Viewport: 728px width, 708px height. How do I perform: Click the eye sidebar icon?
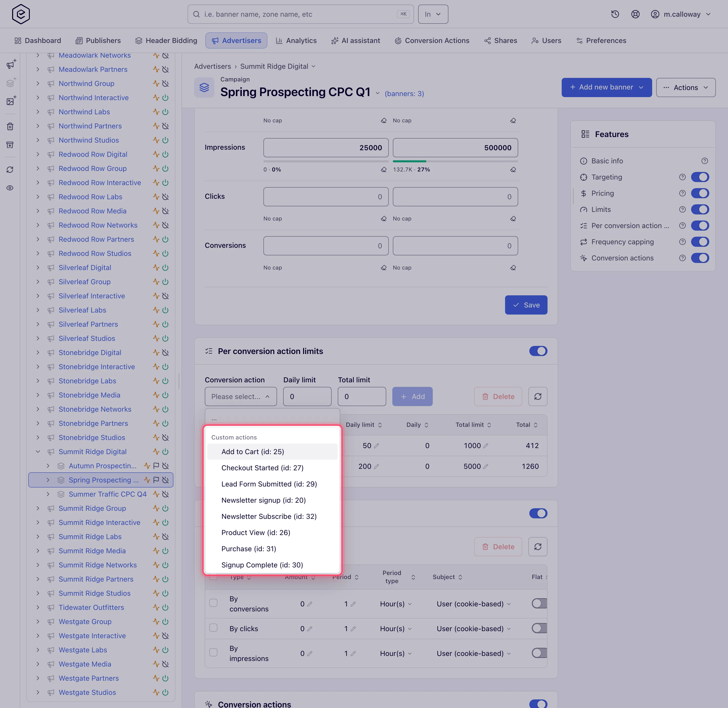coord(10,188)
